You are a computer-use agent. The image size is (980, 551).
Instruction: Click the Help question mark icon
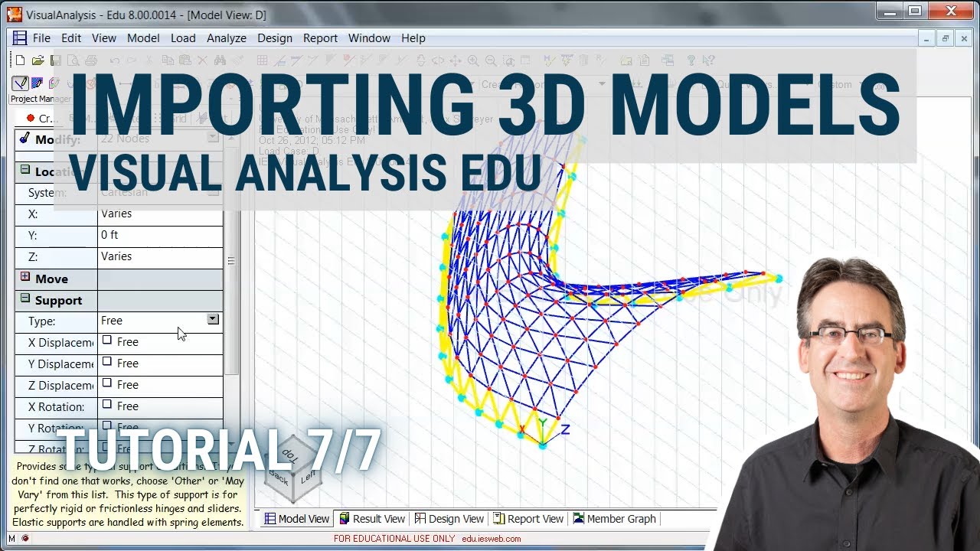pos(691,60)
